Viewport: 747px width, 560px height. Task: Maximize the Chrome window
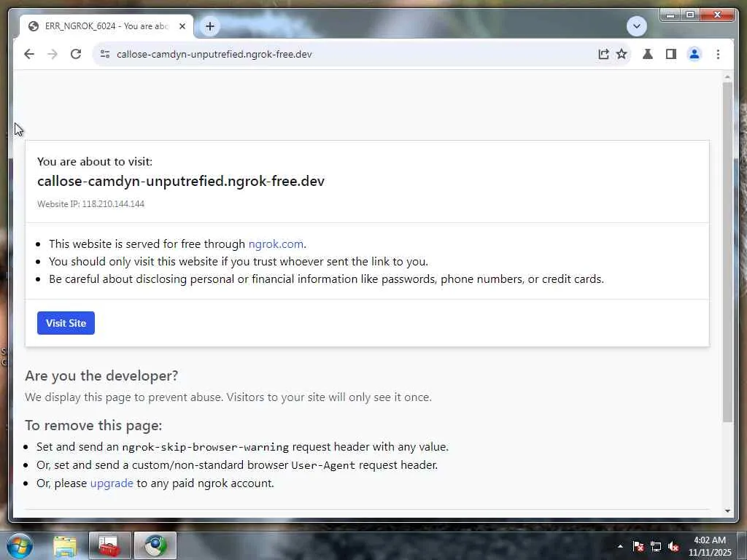click(690, 15)
